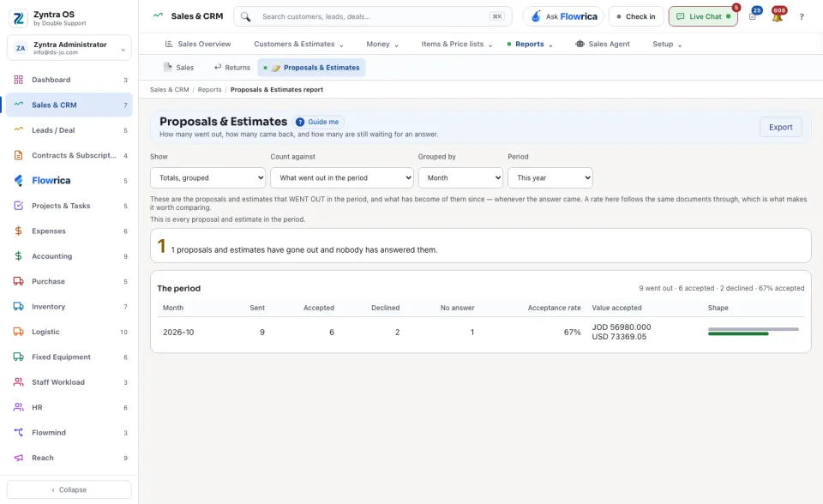823x504 pixels.
Task: Click the Dashboard grid icon in sidebar
Action: (18, 80)
